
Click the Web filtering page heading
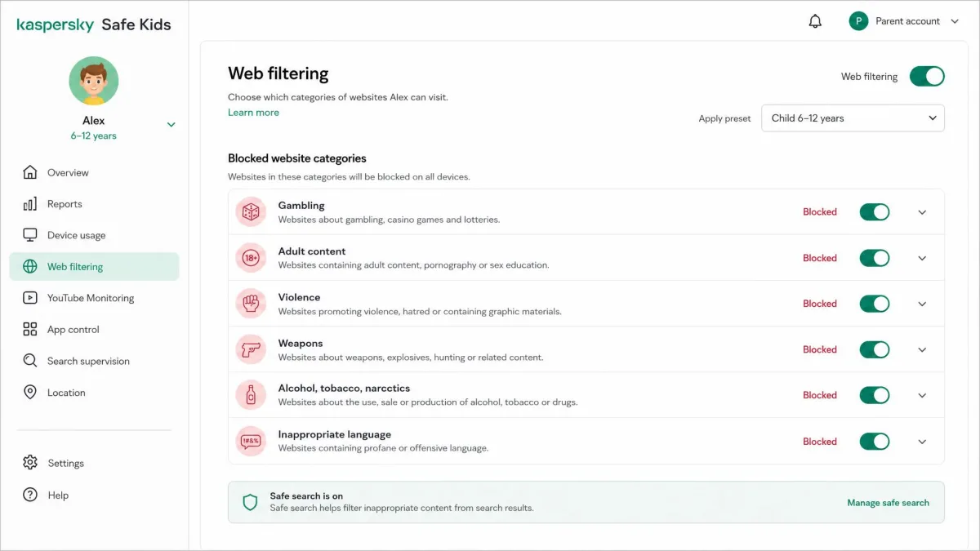[278, 73]
